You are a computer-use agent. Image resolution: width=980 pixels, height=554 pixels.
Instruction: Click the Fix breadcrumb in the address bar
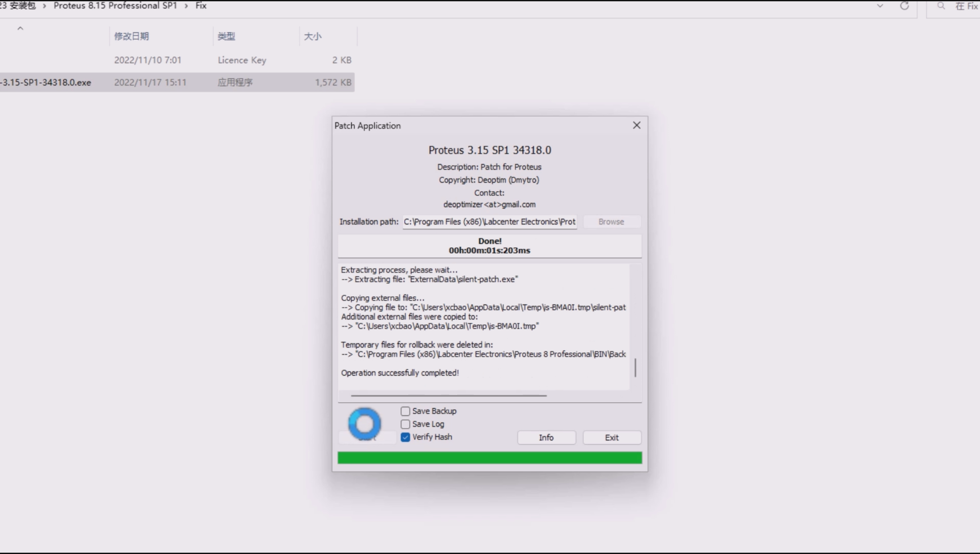click(x=201, y=6)
